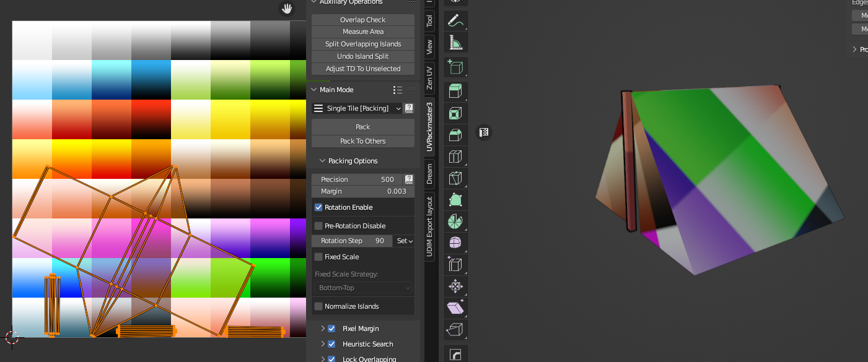The image size is (868, 362).
Task: Open the Bottom-Top fixed scale strategy dropdown
Action: click(363, 288)
